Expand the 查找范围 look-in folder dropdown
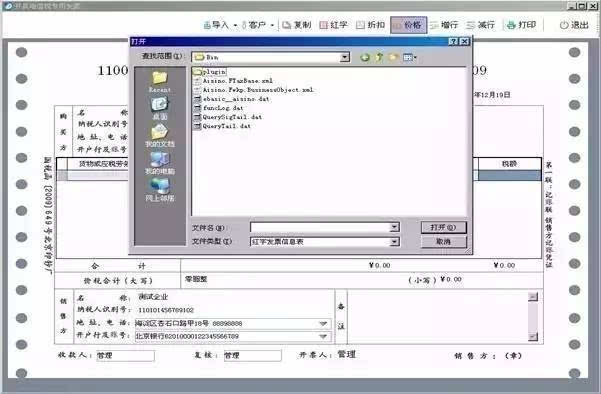601x394 pixels. [x=345, y=57]
